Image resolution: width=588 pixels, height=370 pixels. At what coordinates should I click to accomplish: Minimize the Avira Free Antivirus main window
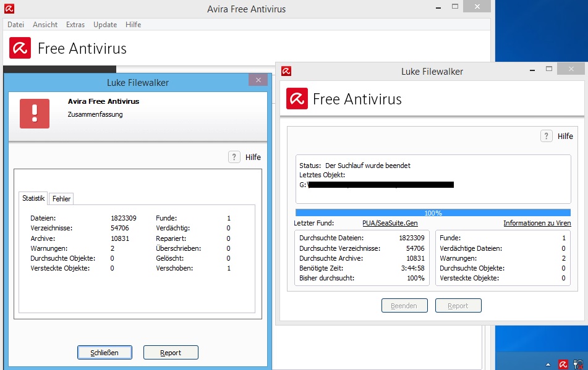coord(438,7)
